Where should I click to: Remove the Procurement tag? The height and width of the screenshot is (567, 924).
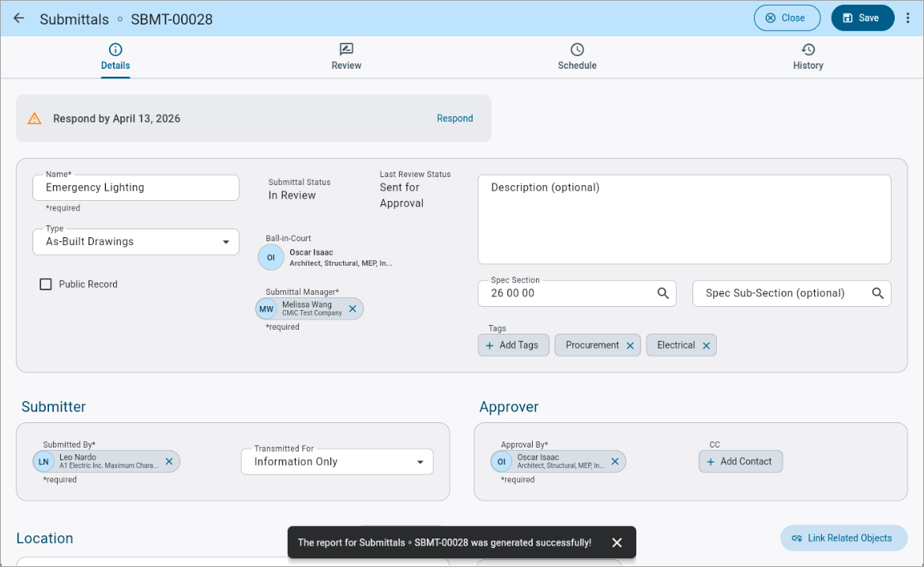(630, 346)
